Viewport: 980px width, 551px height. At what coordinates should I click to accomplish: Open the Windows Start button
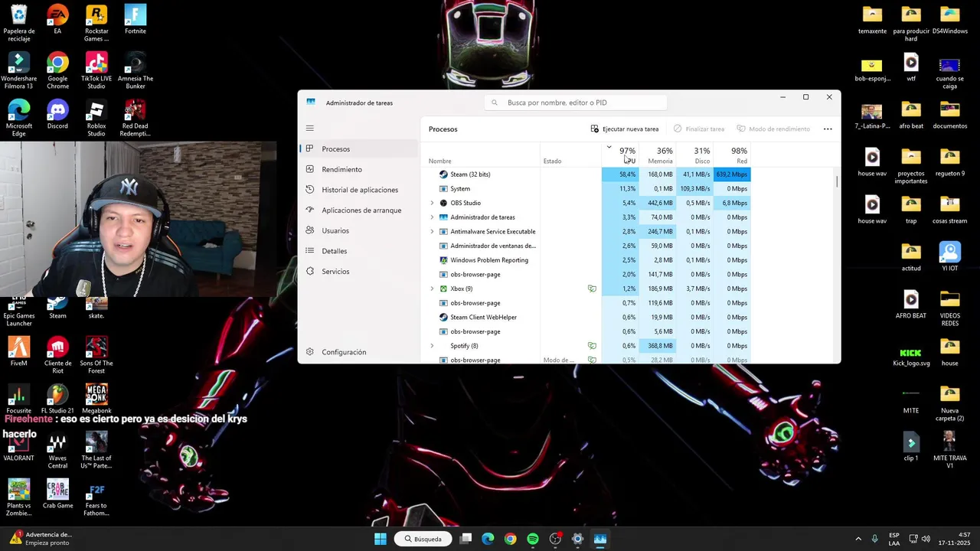pyautogui.click(x=381, y=539)
